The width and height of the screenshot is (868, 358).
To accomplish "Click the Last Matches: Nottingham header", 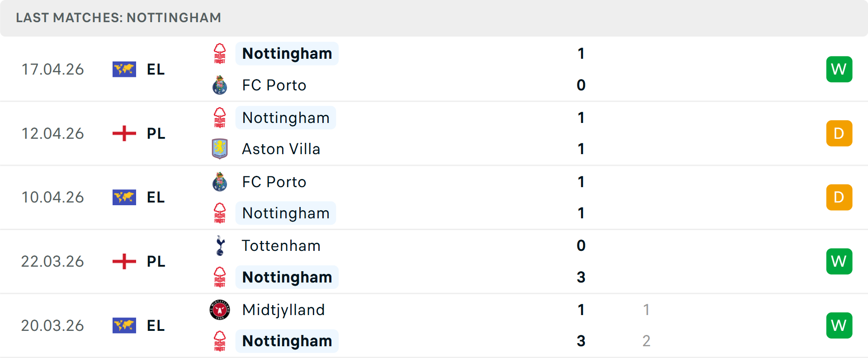I will tap(118, 18).
